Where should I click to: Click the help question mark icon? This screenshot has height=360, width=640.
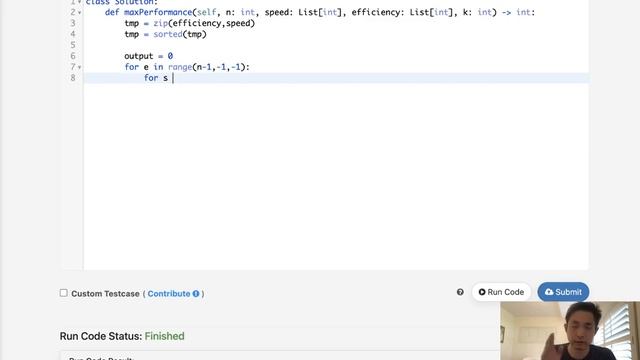coord(460,292)
